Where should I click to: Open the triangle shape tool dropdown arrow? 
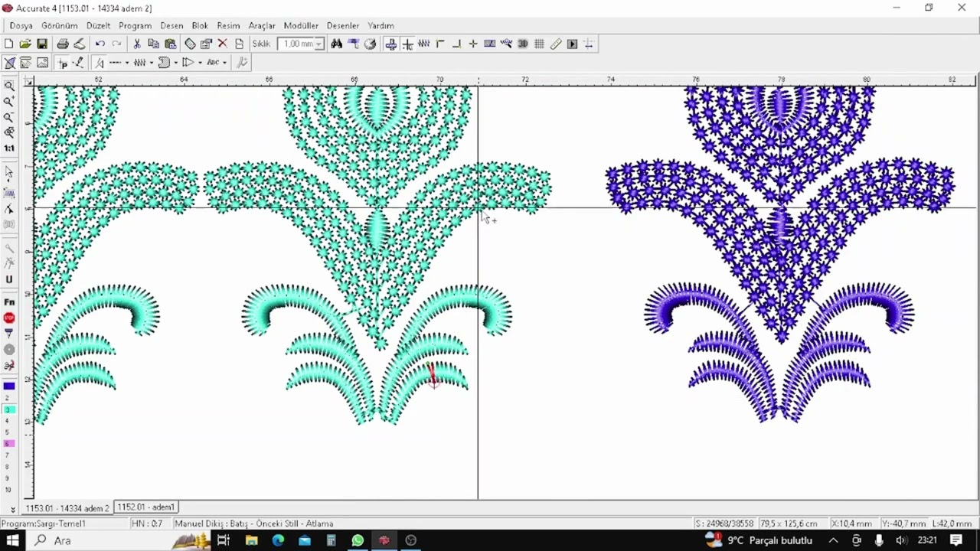click(x=201, y=63)
